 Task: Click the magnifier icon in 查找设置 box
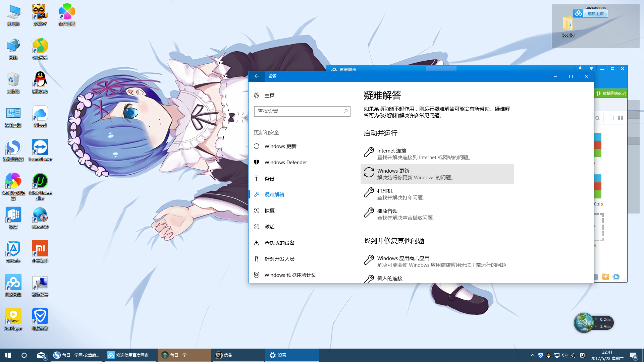345,111
